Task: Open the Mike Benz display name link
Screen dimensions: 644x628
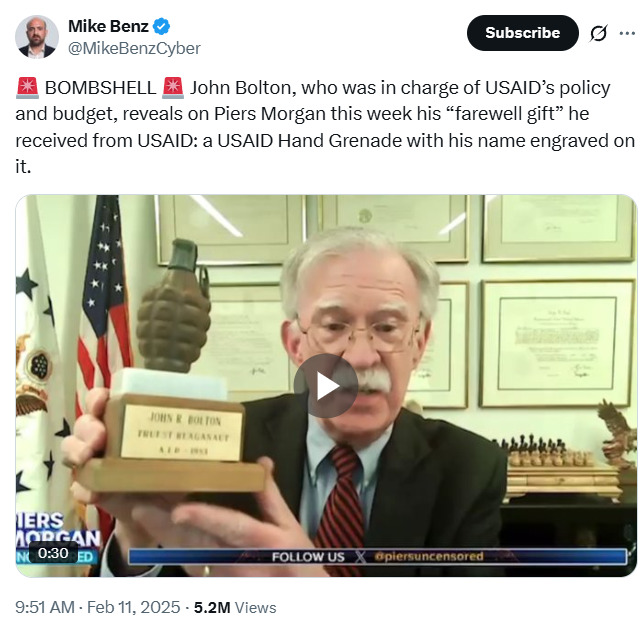Action: 108,26
